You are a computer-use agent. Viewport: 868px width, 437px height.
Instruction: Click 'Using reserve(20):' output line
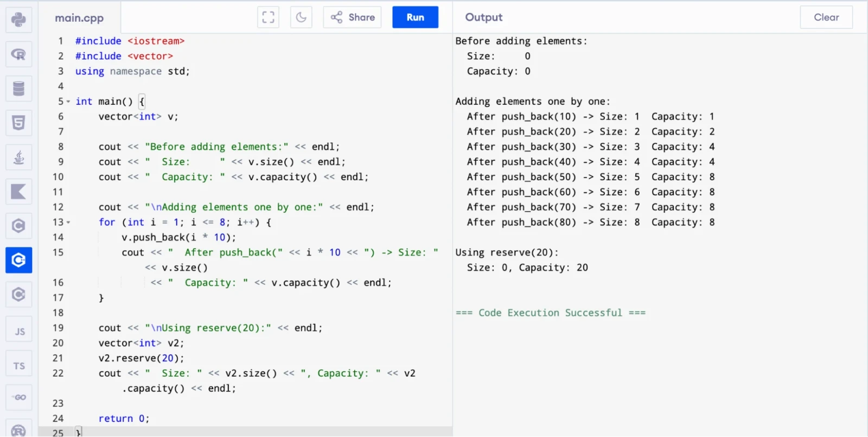507,253
